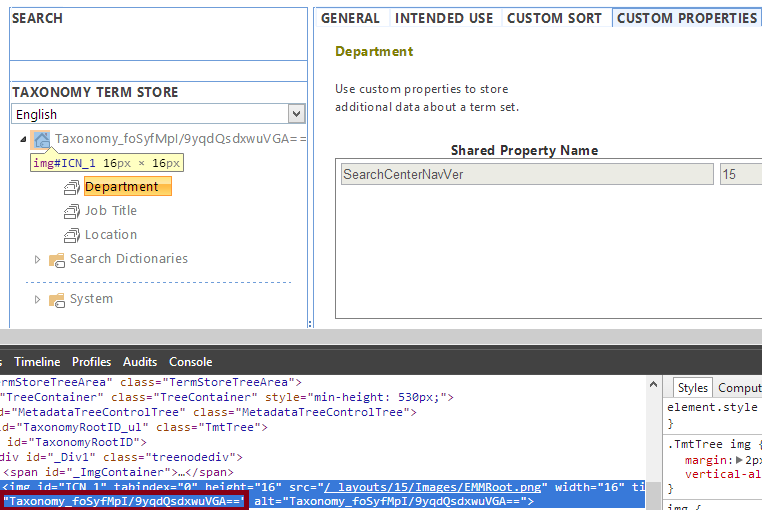Open the Console tab in DevTools

(x=190, y=362)
